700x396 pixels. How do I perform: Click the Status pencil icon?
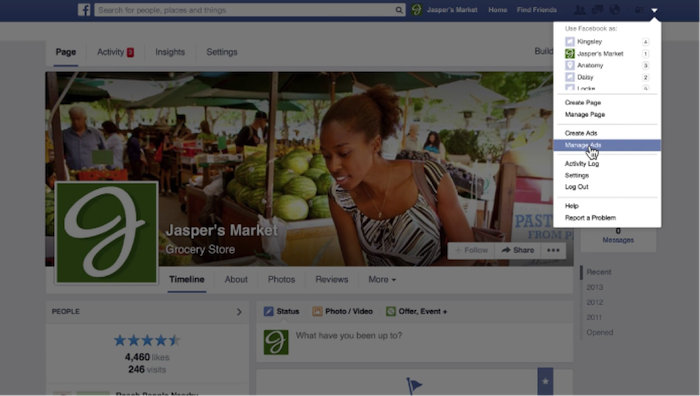(x=268, y=311)
